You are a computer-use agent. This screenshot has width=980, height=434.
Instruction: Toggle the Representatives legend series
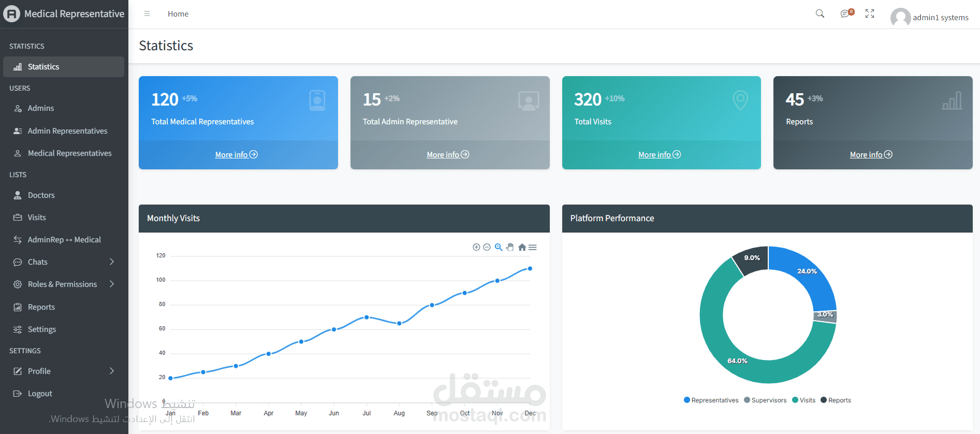711,400
